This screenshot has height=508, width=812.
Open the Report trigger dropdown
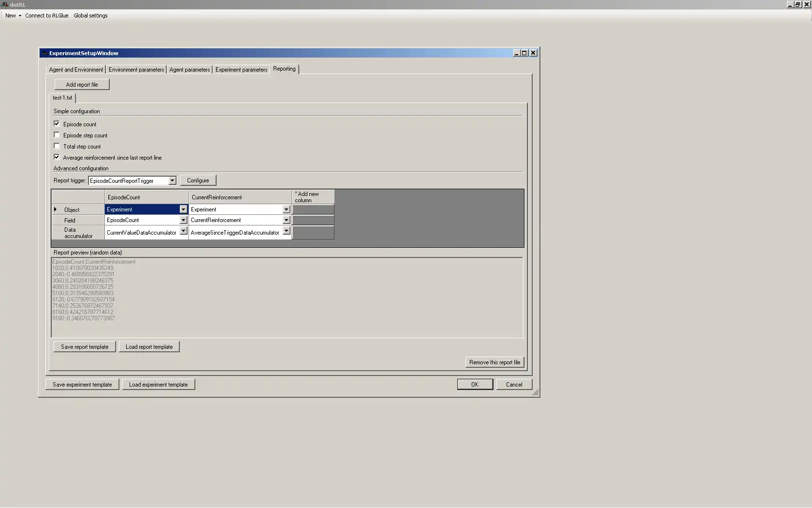[x=172, y=180]
